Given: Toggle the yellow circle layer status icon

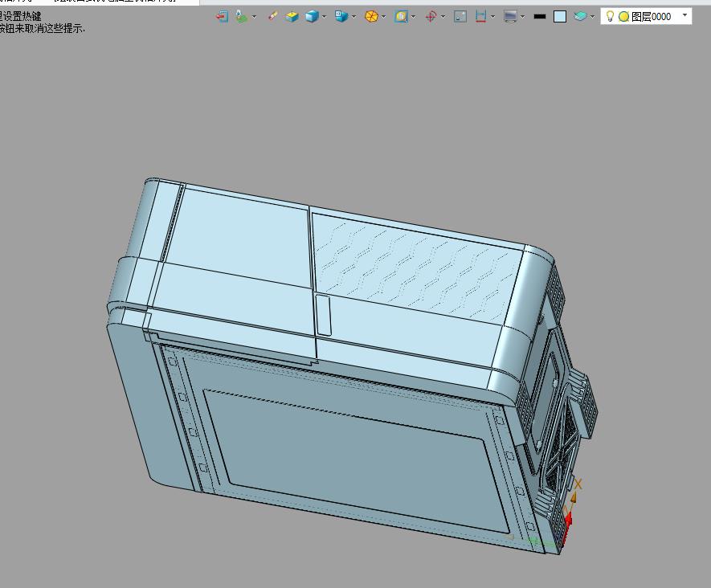Looking at the screenshot, I should (x=623, y=16).
